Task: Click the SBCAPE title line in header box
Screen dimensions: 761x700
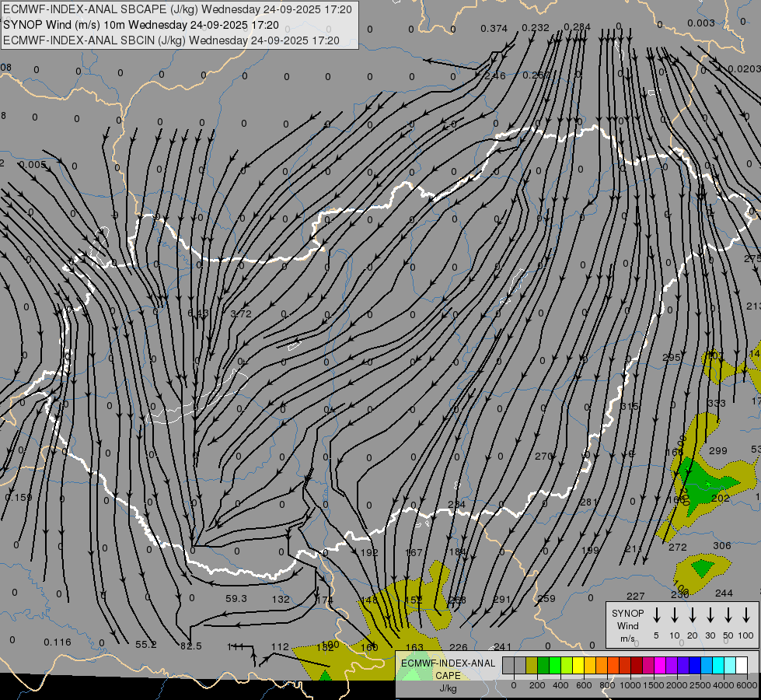Action: pos(177,9)
